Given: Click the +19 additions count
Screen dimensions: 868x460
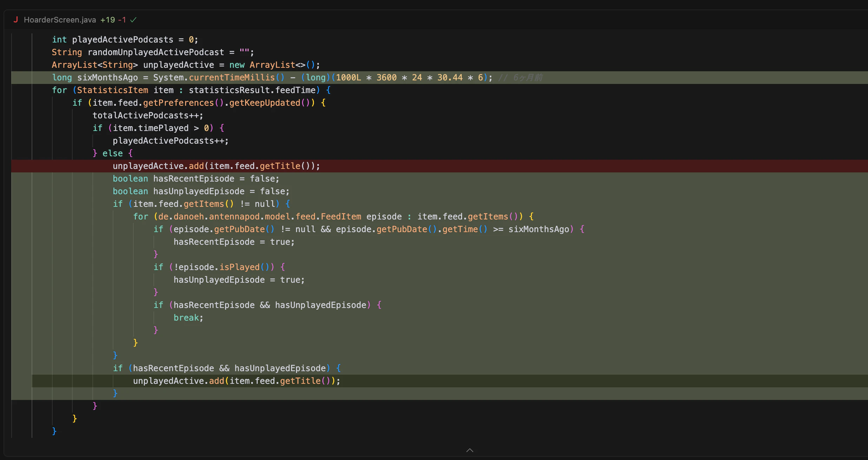Looking at the screenshot, I should [107, 20].
